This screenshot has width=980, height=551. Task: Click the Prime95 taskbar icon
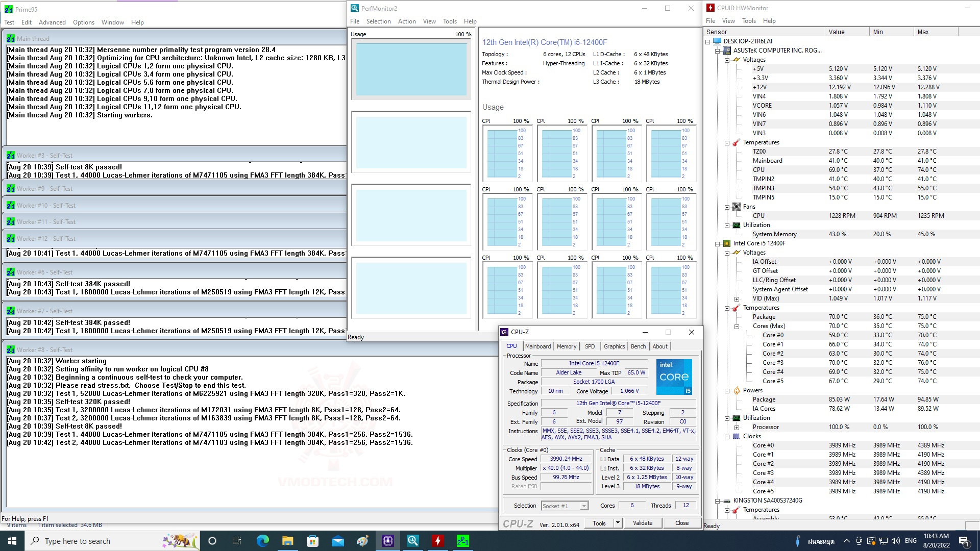[462, 541]
